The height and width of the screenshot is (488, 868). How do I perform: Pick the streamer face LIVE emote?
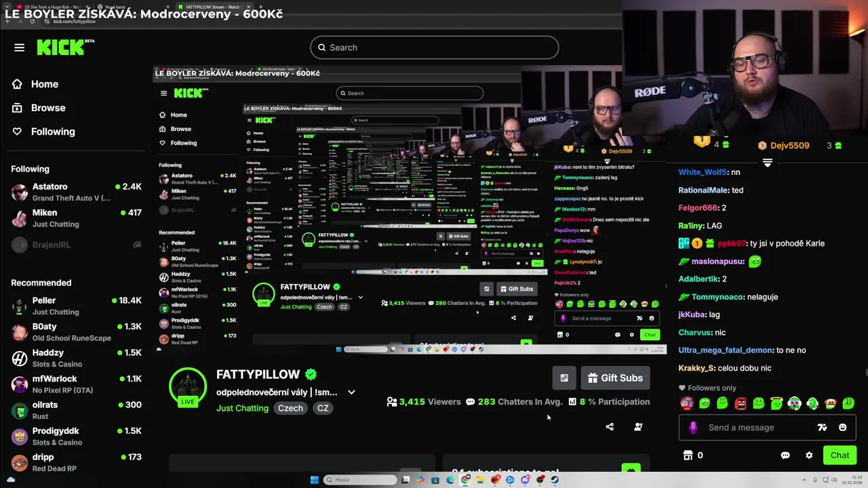[x=687, y=404]
